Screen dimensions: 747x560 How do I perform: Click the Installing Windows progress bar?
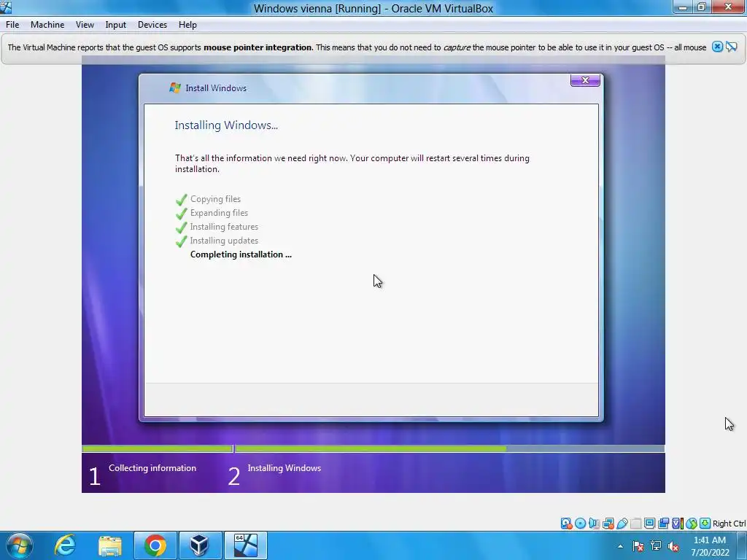449,448
